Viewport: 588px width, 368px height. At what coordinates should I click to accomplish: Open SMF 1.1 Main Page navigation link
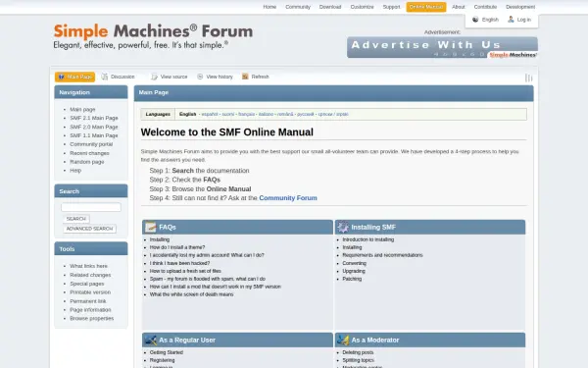click(94, 135)
